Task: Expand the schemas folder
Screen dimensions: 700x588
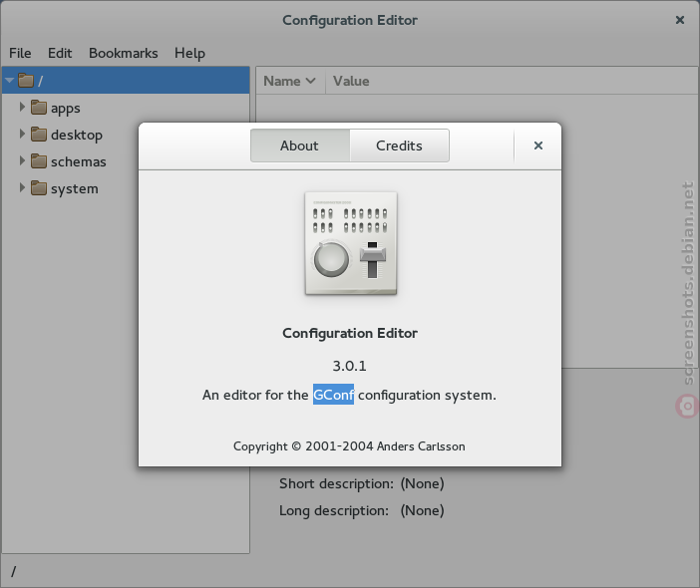Action: click(x=22, y=160)
